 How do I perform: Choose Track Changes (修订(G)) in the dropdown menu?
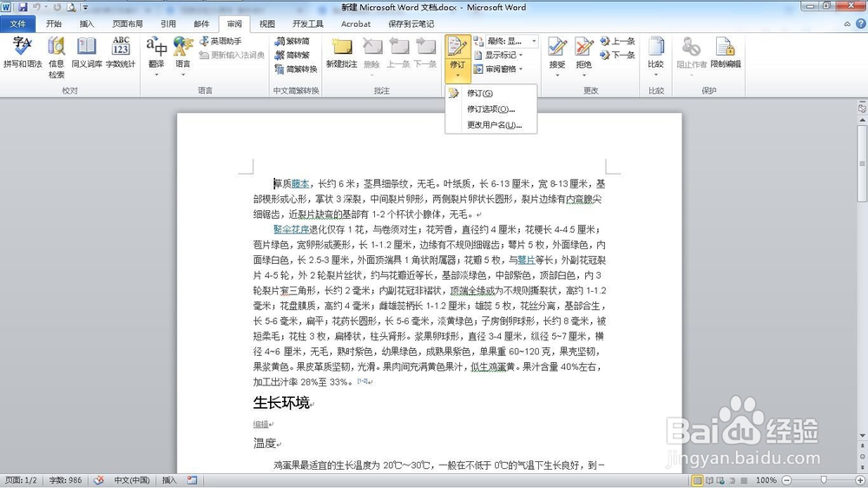(491, 93)
